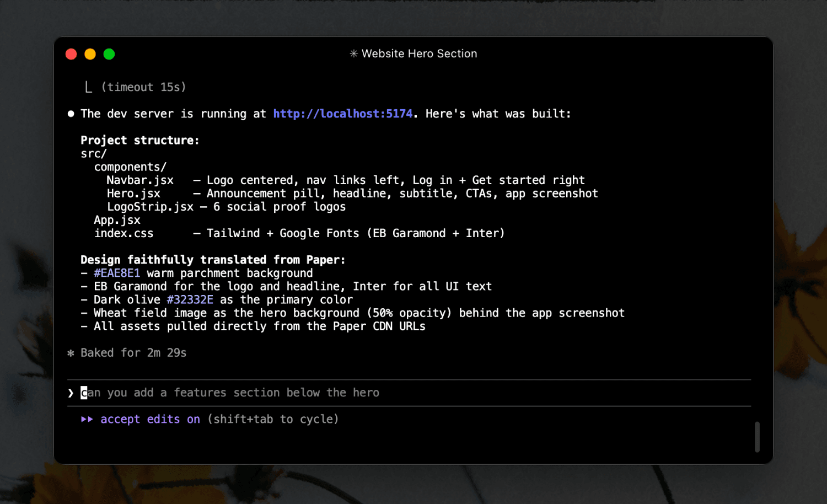The width and height of the screenshot is (827, 504).
Task: Click the #EAE8E1 color code
Action: 117,273
